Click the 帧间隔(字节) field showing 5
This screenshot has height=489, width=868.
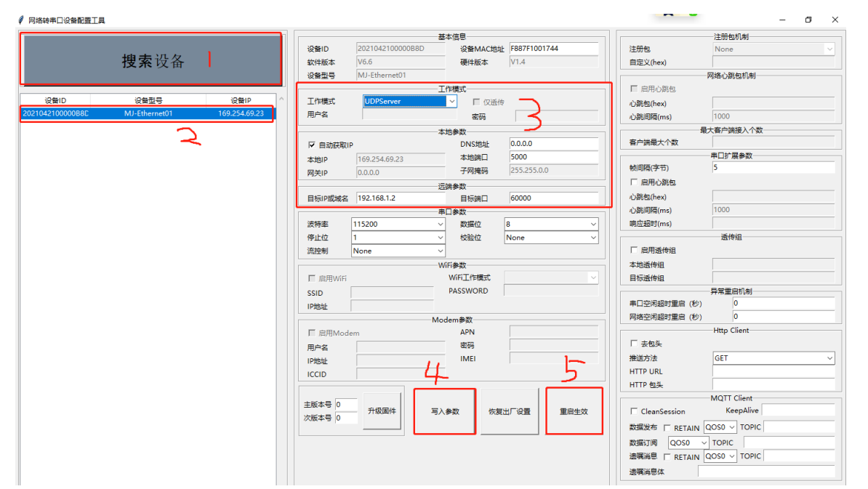coord(773,168)
